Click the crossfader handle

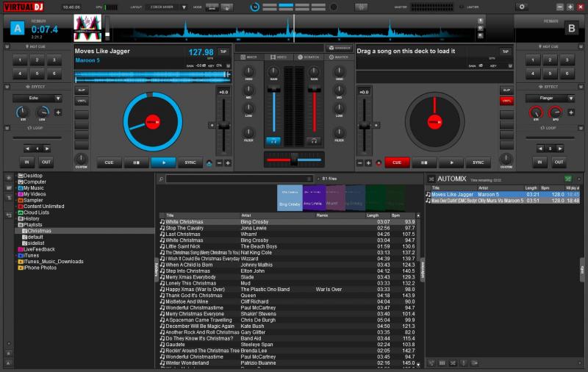(x=294, y=160)
